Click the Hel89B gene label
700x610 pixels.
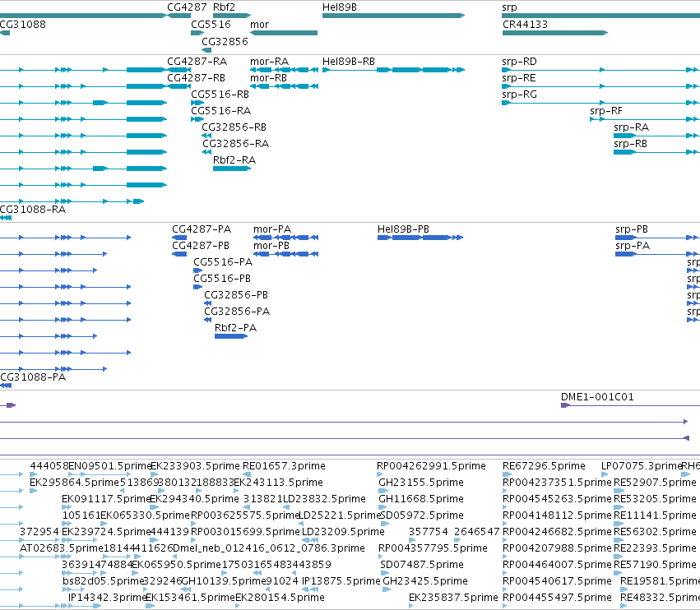339,7
